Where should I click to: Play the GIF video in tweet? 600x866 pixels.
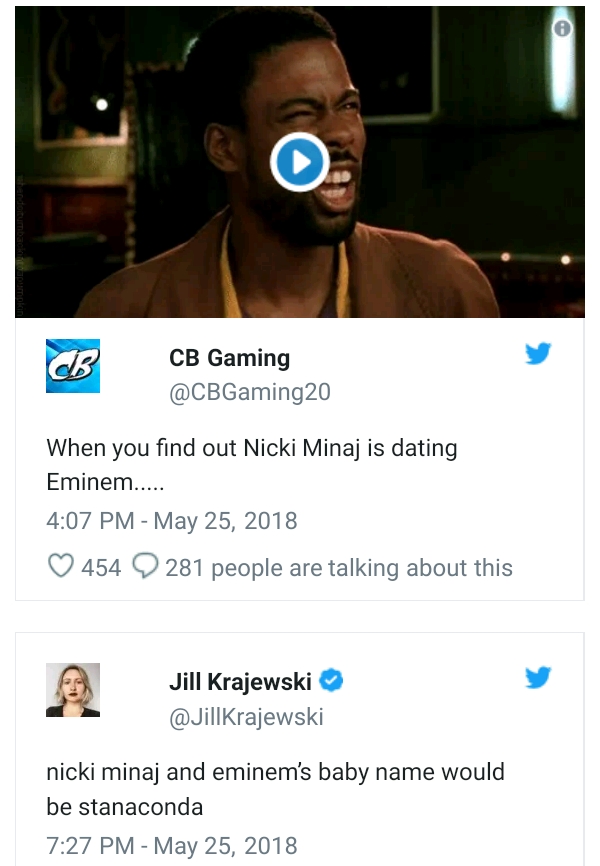pos(299,162)
